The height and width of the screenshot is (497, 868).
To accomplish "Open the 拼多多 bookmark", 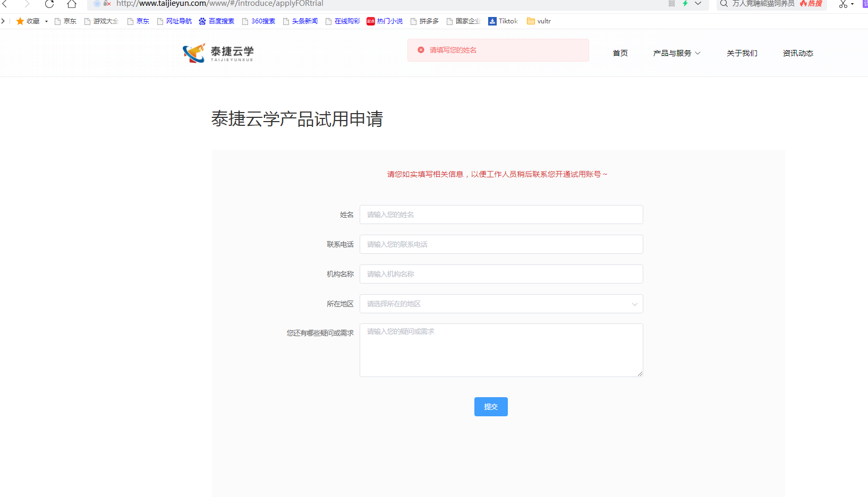I will tap(424, 21).
